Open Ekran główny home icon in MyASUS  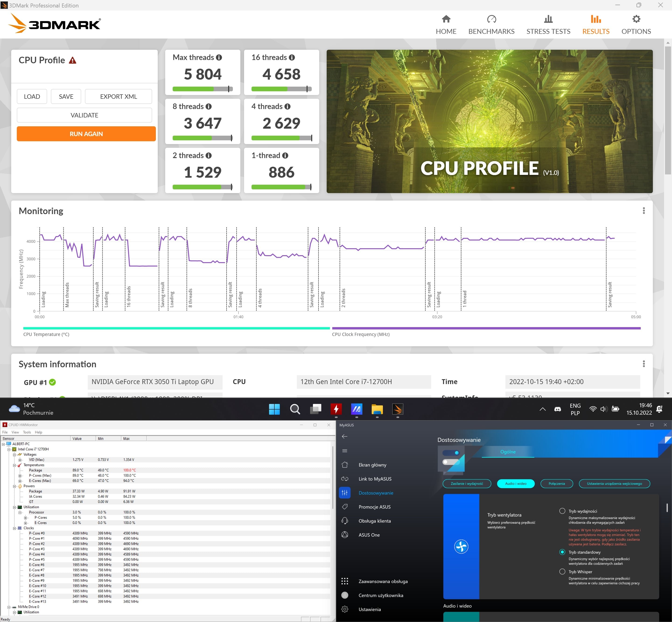click(x=344, y=465)
